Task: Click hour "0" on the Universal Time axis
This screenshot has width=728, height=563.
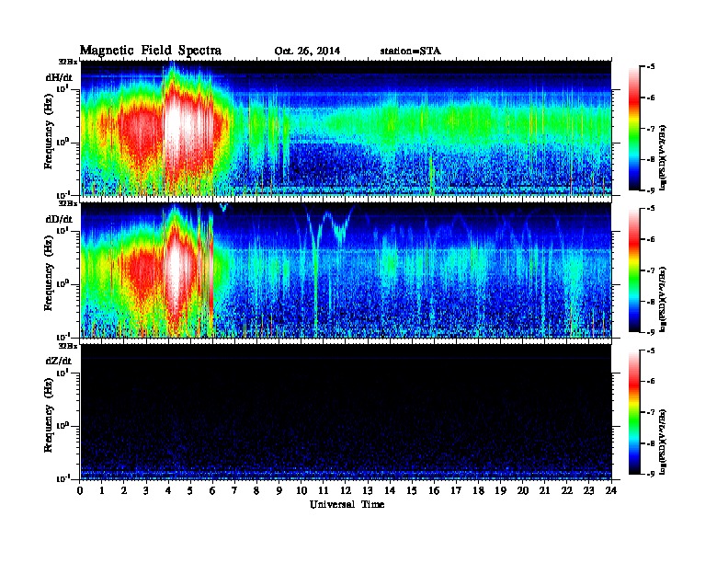Action: point(80,490)
